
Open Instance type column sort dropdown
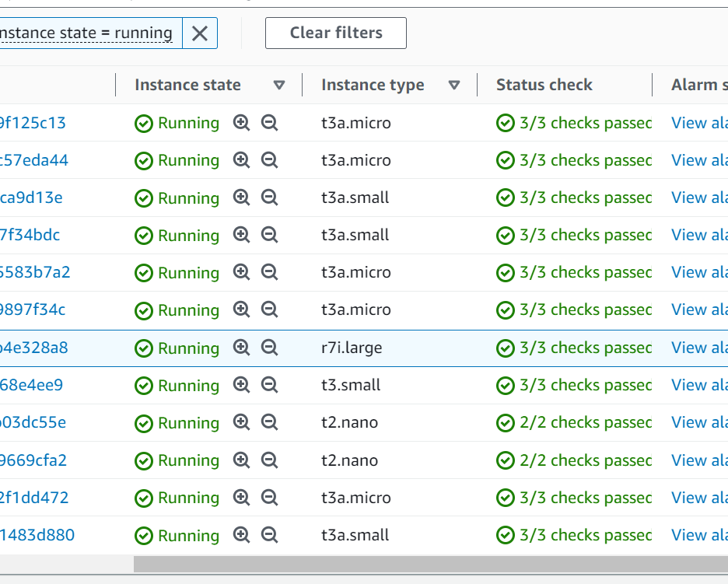(454, 86)
